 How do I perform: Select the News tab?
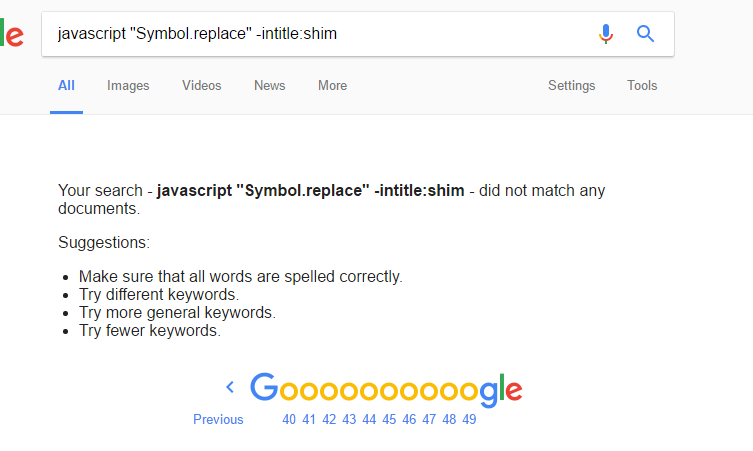coord(269,85)
